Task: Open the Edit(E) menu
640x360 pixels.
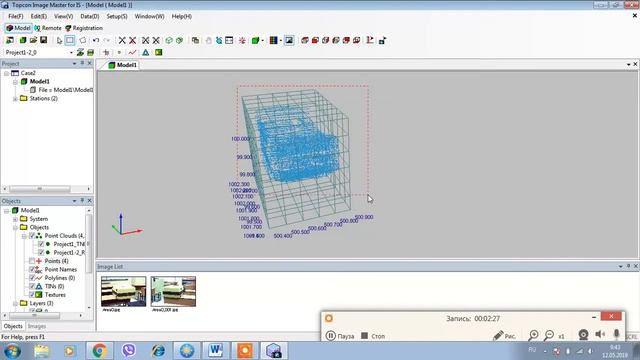Action: tap(39, 16)
